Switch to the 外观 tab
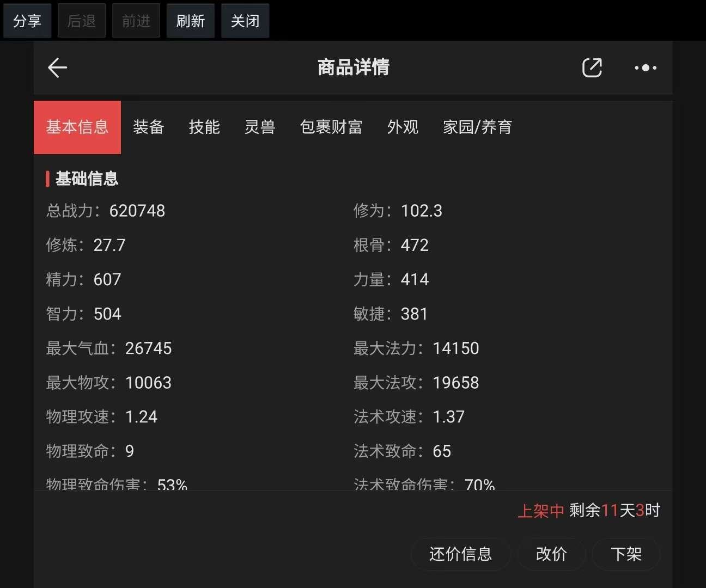This screenshot has width=706, height=588. tap(403, 127)
